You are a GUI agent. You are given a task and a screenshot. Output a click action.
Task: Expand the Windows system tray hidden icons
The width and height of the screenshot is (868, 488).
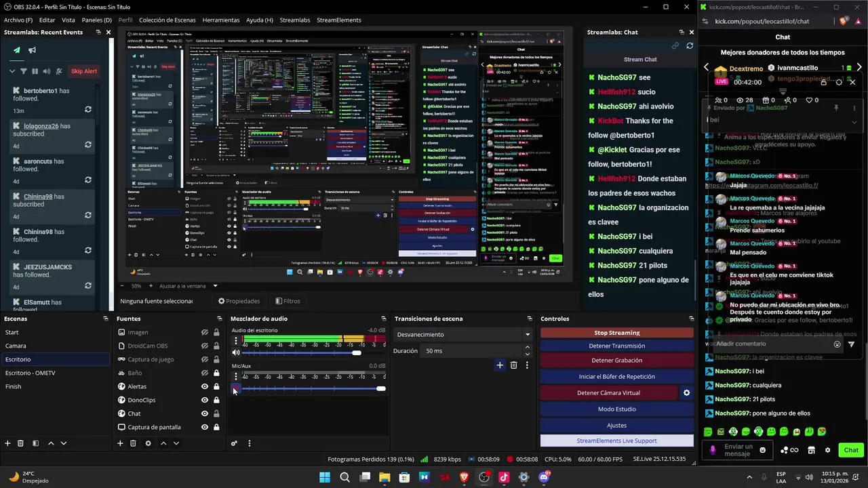pyautogui.click(x=749, y=477)
